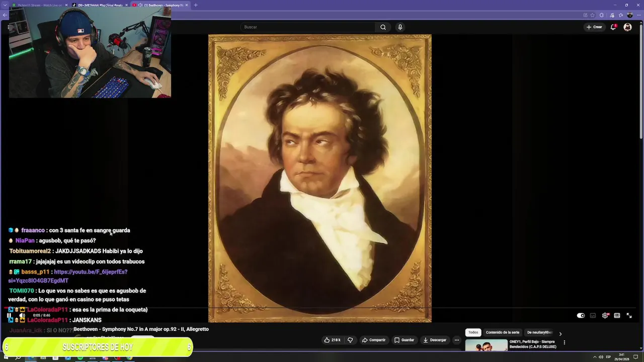Click the NiaPan username in chat

tap(25, 241)
